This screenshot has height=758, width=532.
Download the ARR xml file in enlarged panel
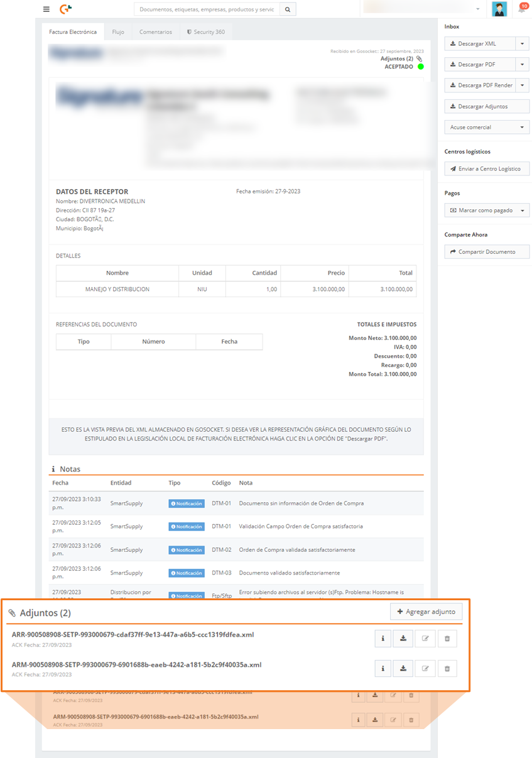pos(403,639)
